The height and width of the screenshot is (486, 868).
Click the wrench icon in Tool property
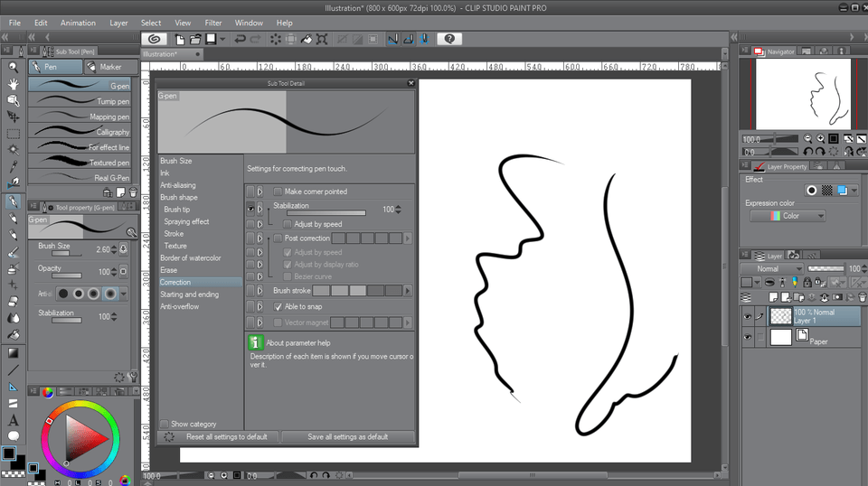pyautogui.click(x=133, y=378)
